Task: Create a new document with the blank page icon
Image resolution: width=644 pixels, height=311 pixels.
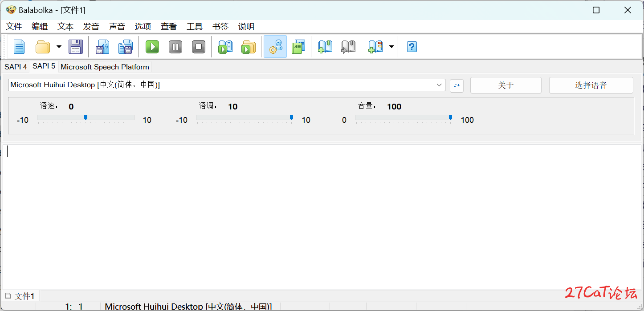Action: (19, 47)
